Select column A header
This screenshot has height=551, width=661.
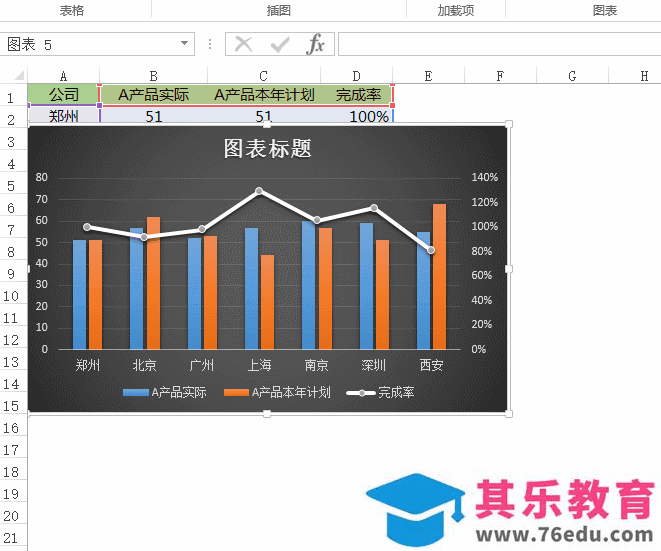pos(63,76)
